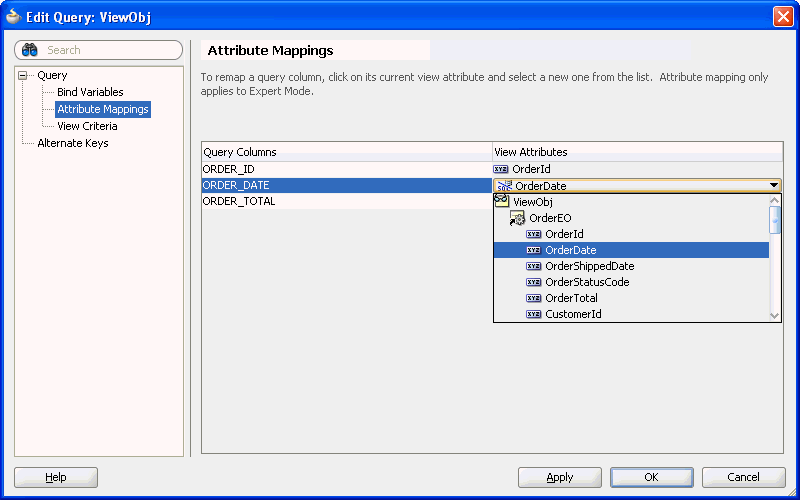Choose OrderId from the dropdown list
The image size is (800, 500).
(x=564, y=234)
